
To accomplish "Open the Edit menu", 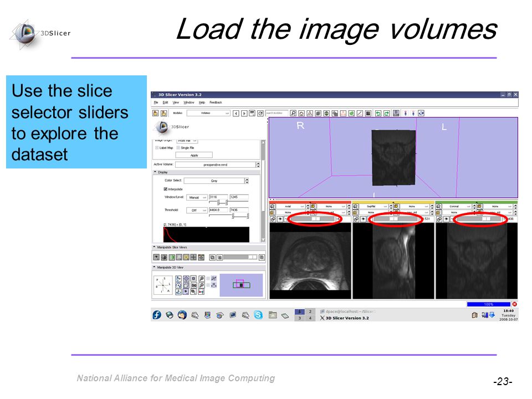I will click(165, 103).
